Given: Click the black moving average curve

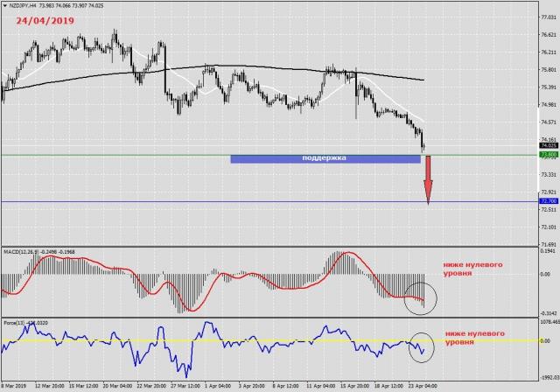Looking at the screenshot, I should pyautogui.click(x=262, y=67).
